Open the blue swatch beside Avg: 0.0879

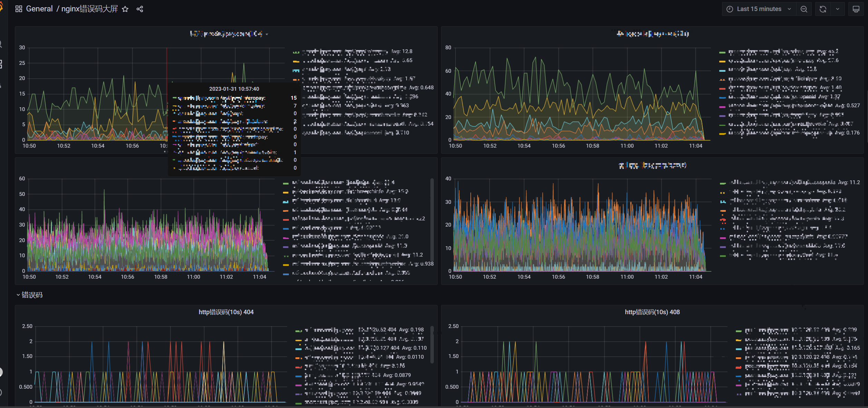click(299, 376)
